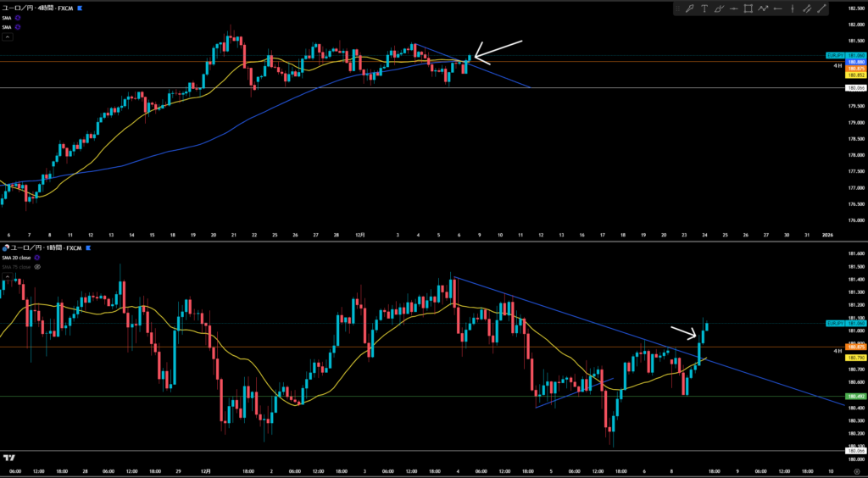This screenshot has height=478, width=868.
Task: Click the first SMA label on upper chart
Action: point(7,17)
